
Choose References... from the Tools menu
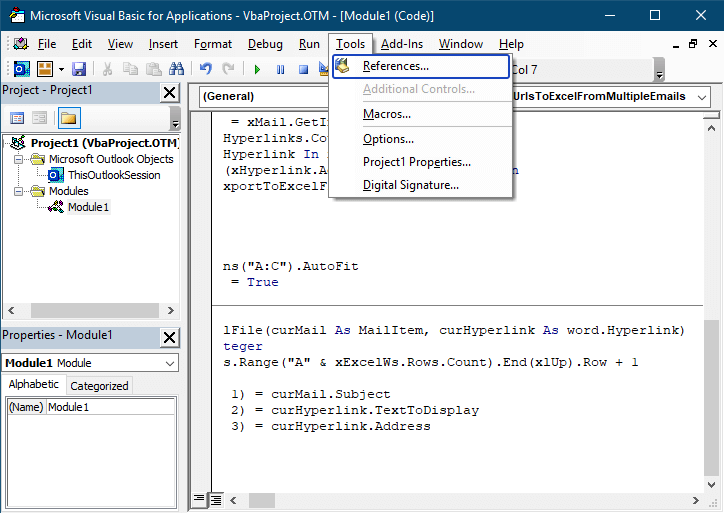coord(396,66)
